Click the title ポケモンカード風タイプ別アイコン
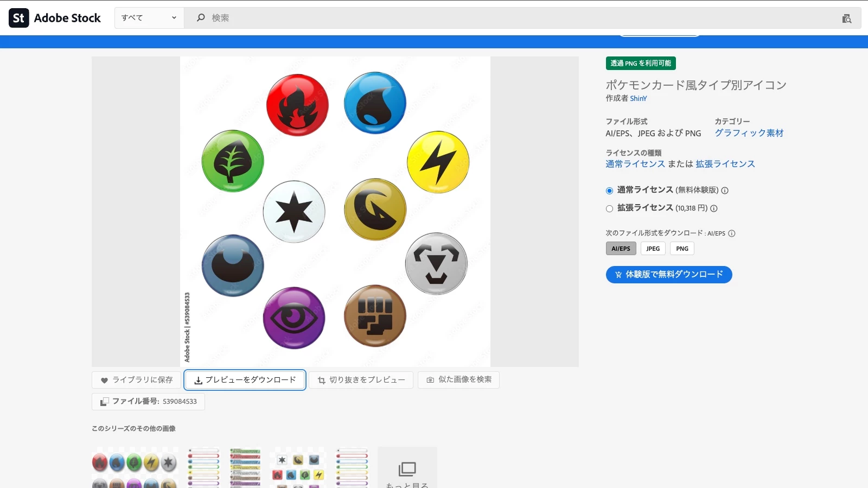Image resolution: width=868 pixels, height=488 pixels. coord(696,85)
